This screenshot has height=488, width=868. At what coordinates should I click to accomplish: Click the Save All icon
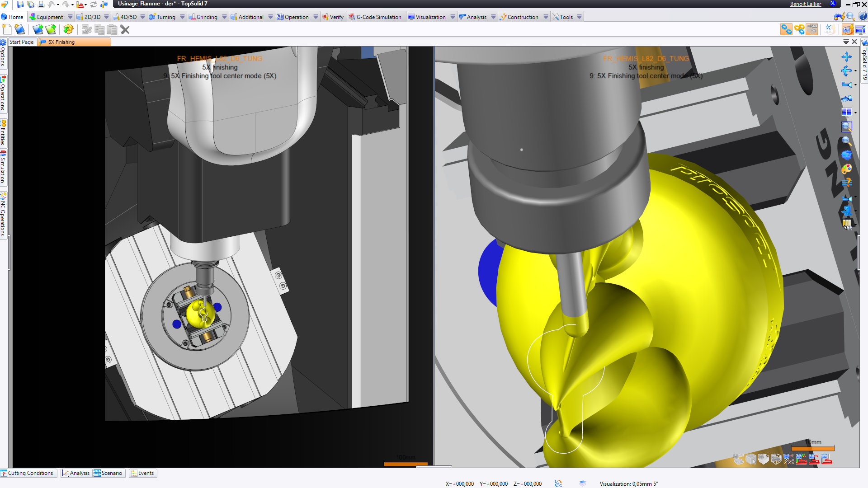[31, 4]
